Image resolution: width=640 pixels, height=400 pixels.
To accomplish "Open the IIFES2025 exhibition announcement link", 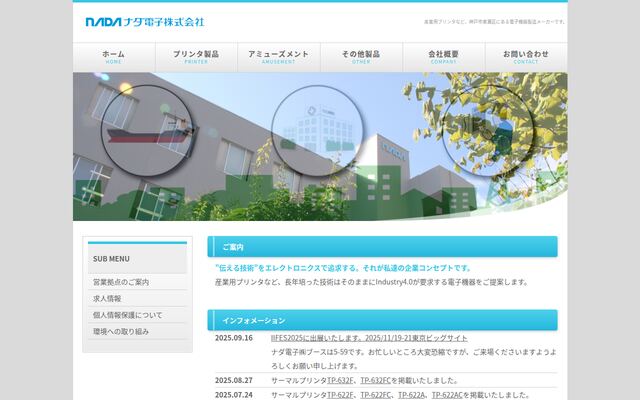I will coord(369,338).
